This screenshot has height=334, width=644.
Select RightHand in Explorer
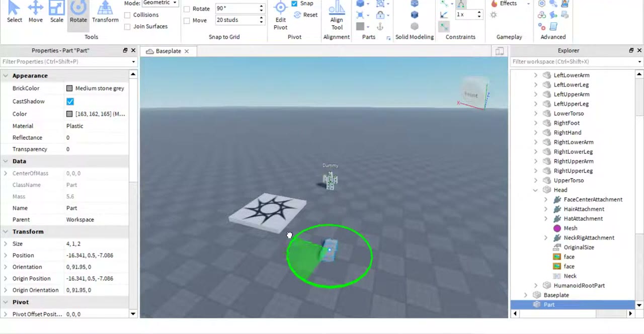(568, 133)
